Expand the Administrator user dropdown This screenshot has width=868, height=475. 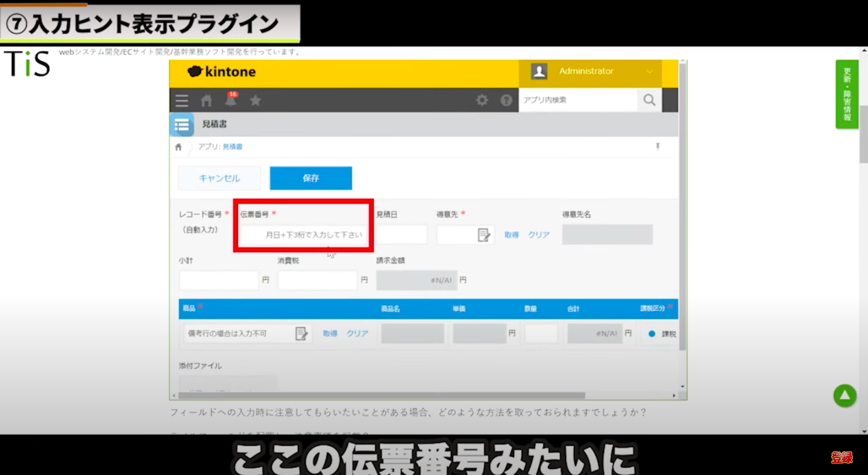(649, 72)
